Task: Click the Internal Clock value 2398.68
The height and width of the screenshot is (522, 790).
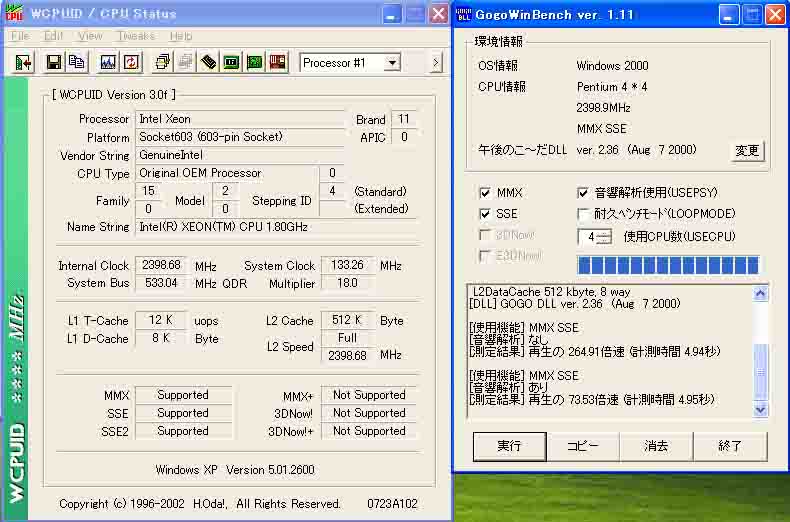Action: coord(161,265)
